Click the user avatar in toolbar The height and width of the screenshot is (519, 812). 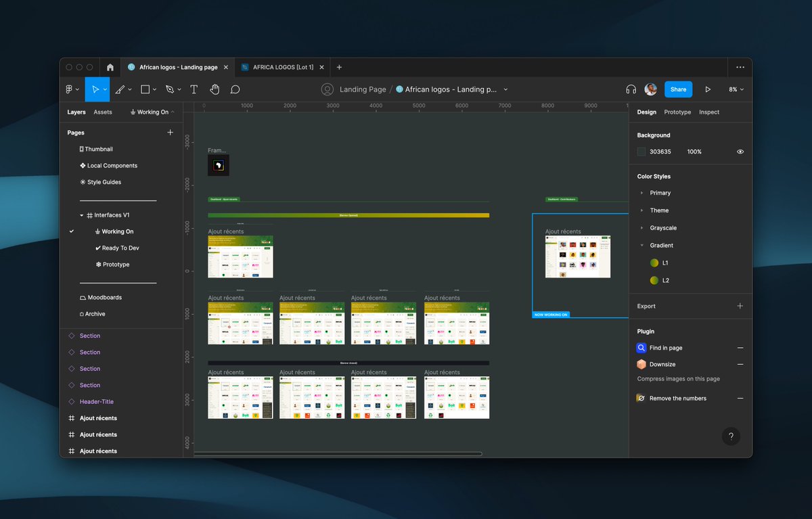tap(651, 89)
